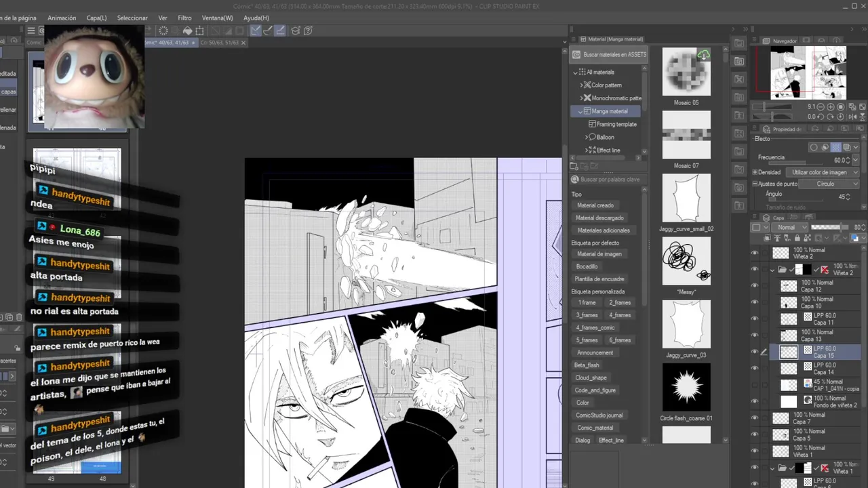The image size is (868, 488).
Task: Select the Material descargado tag
Action: 599,218
